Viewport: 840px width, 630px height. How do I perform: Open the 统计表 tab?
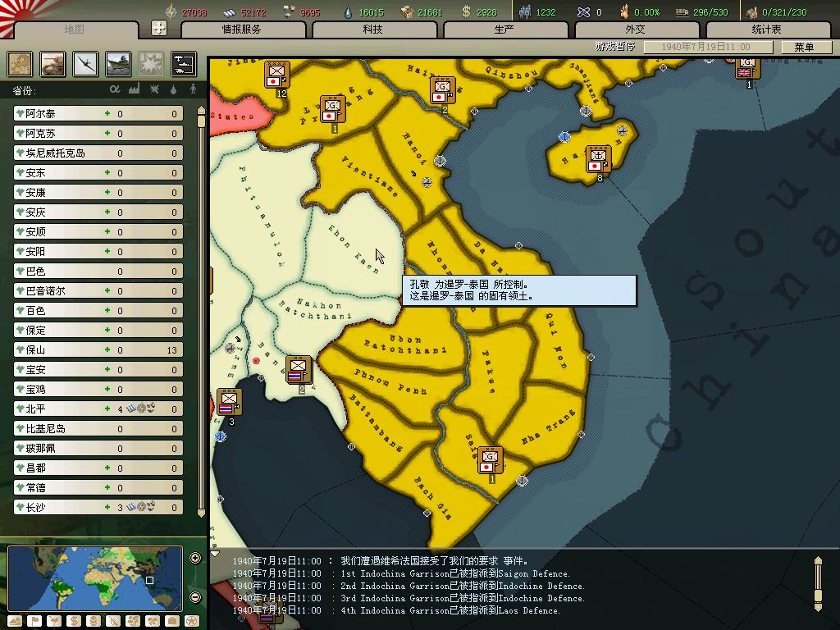(x=767, y=30)
